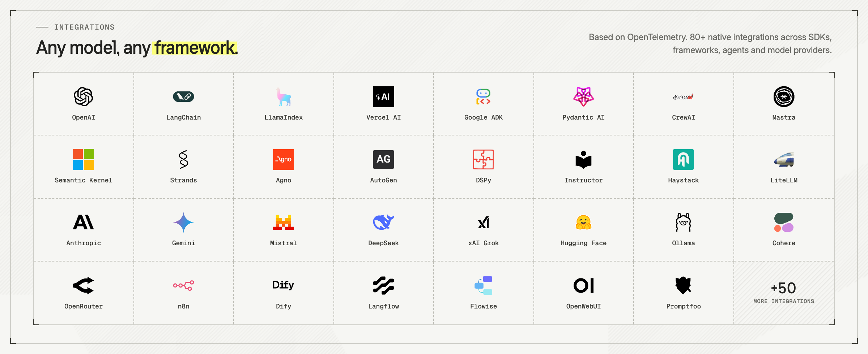Click the "xAI Grok" text label
The image size is (868, 354).
[x=484, y=243]
